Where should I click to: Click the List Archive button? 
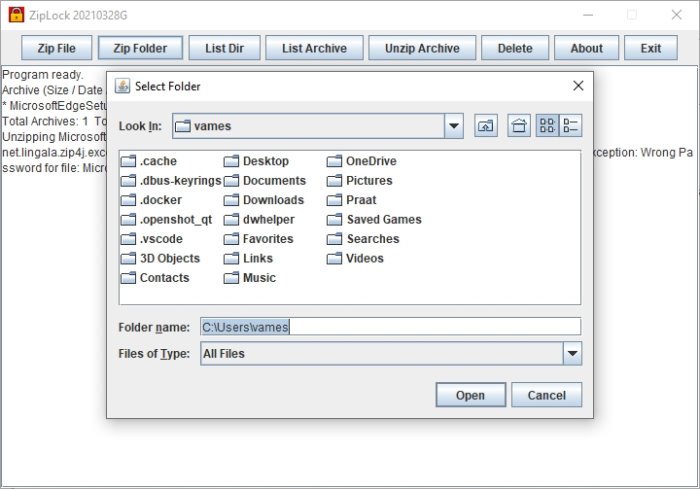314,48
